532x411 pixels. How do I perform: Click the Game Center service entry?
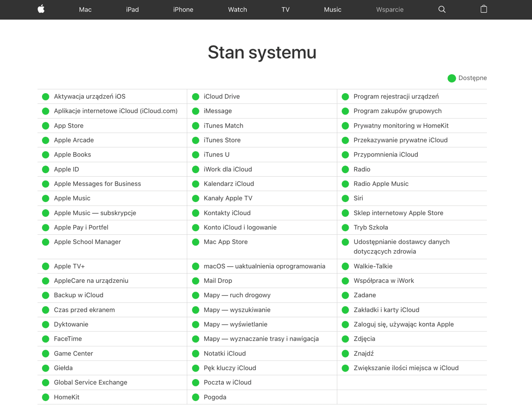tap(73, 354)
